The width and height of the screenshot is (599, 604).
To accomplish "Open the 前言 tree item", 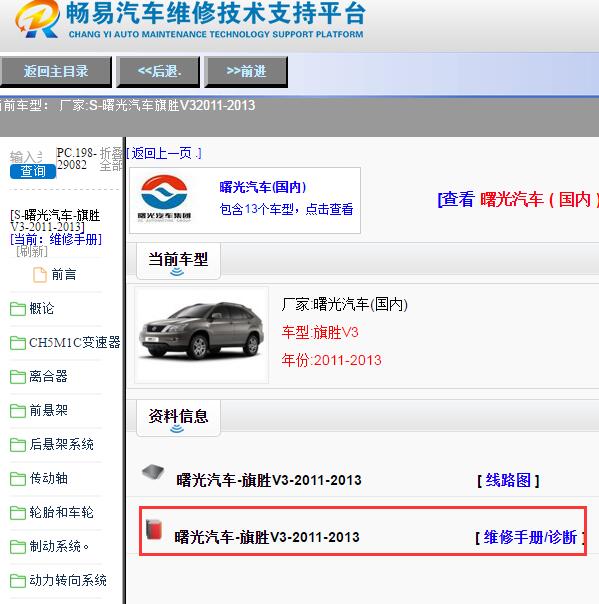I will tap(64, 275).
